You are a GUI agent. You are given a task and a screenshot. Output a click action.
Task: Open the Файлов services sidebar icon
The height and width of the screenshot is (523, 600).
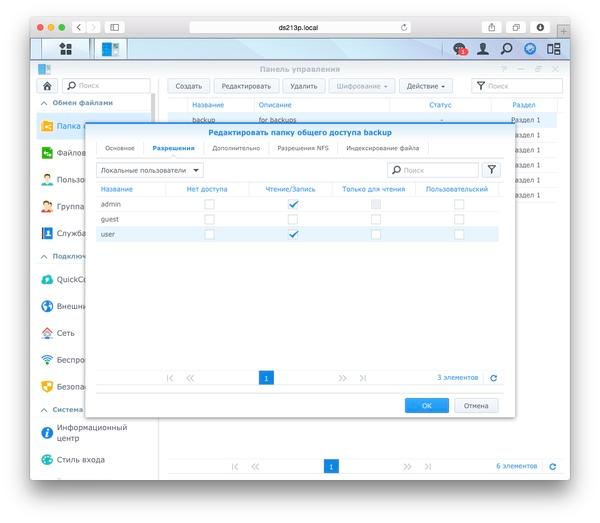[47, 153]
